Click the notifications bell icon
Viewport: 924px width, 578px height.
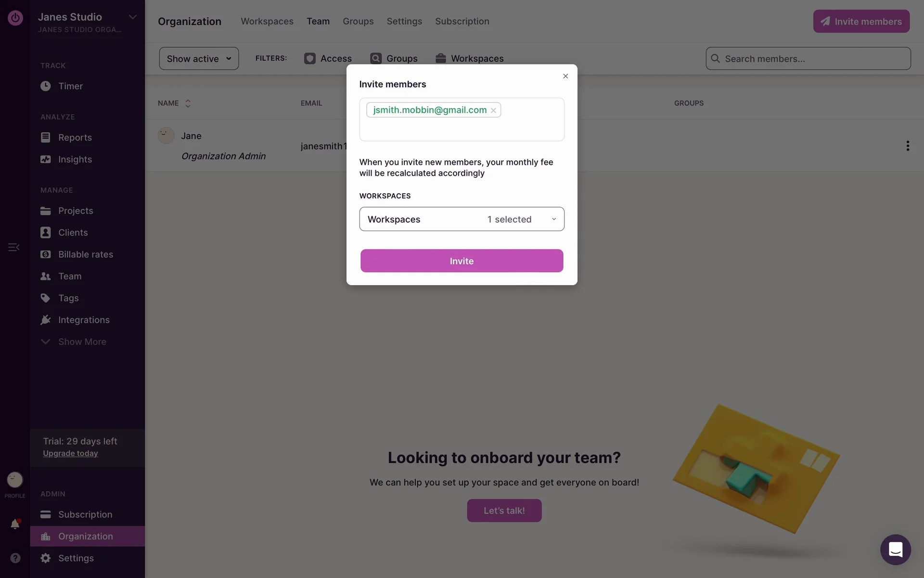pyautogui.click(x=15, y=524)
